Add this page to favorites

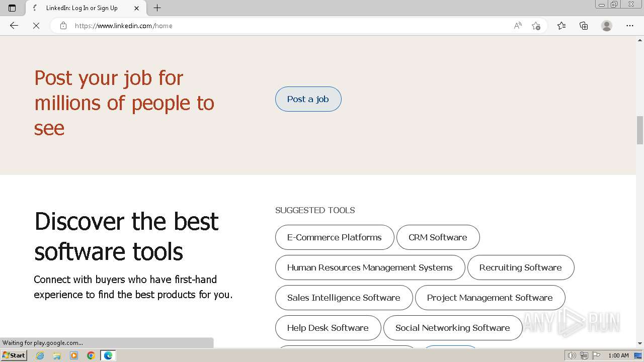(536, 26)
